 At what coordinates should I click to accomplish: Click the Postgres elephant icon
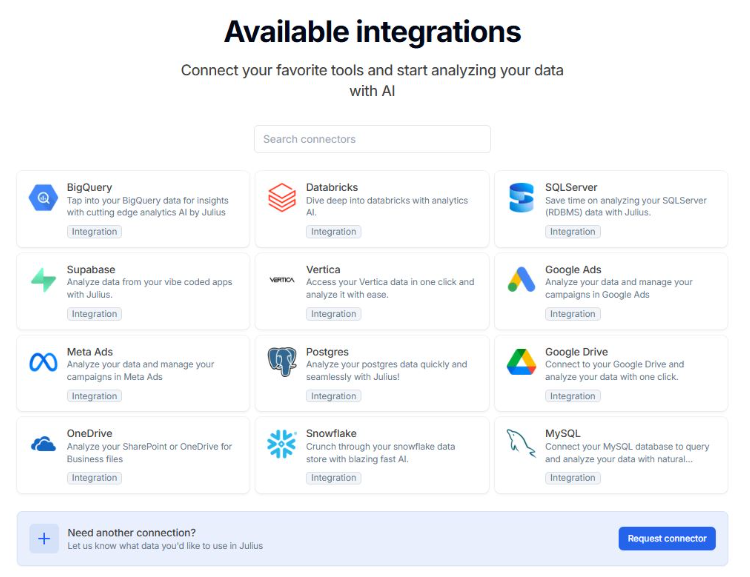click(282, 362)
